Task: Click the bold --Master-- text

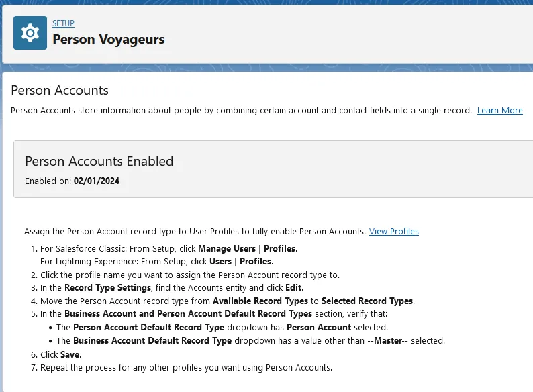Action: tap(387, 341)
